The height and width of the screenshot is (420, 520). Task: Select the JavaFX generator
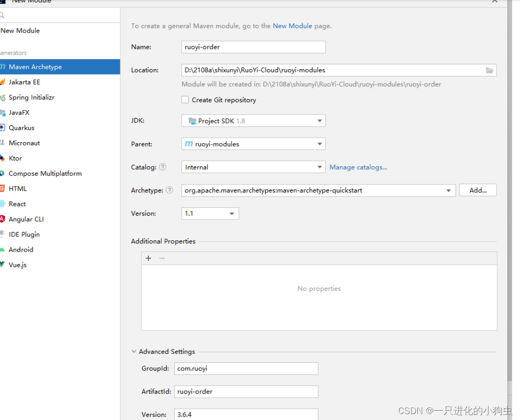point(60,113)
